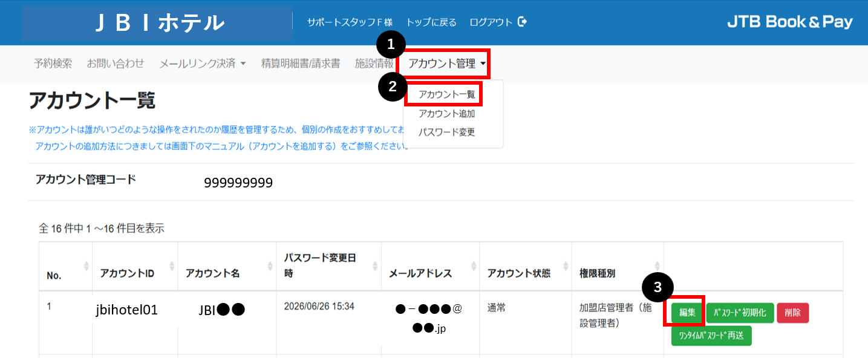This screenshot has height=358, width=868.
Task: Click the パスワード初期化 button
Action: coord(740,313)
